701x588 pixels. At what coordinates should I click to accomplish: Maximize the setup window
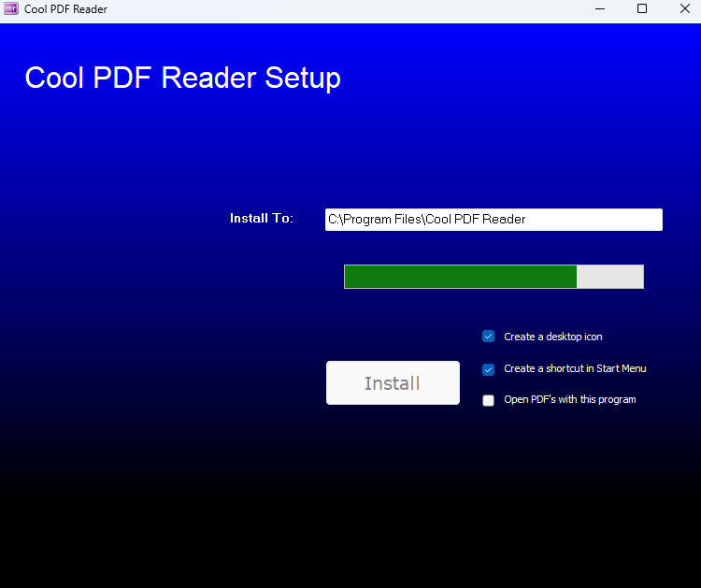point(642,9)
